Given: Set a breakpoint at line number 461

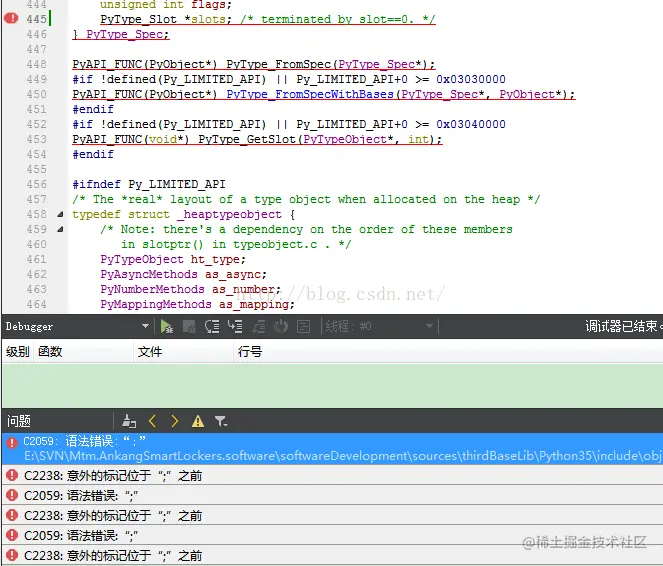Looking at the screenshot, I should point(36,259).
